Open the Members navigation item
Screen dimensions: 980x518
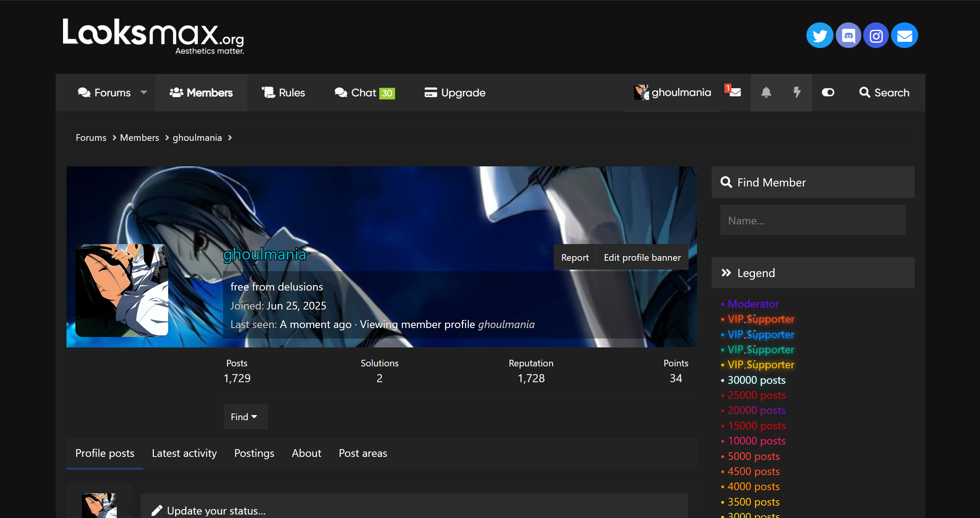[x=201, y=93]
